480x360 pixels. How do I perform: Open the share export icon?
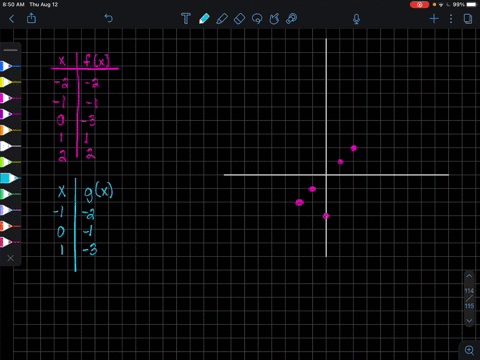point(31,18)
